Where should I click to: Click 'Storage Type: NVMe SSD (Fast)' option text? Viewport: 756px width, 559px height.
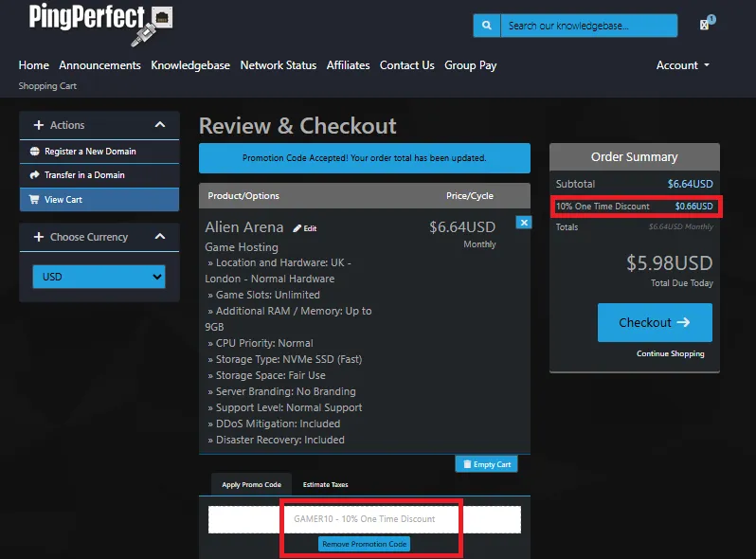(x=289, y=359)
